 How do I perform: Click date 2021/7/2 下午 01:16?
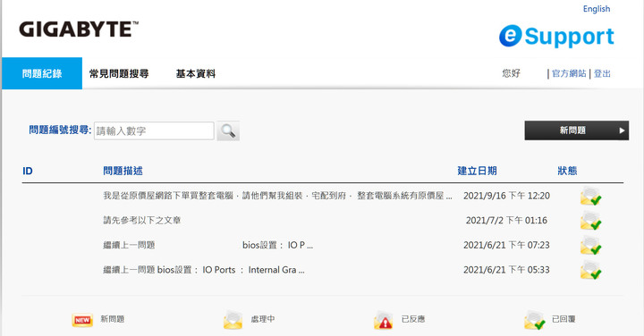tap(506, 221)
